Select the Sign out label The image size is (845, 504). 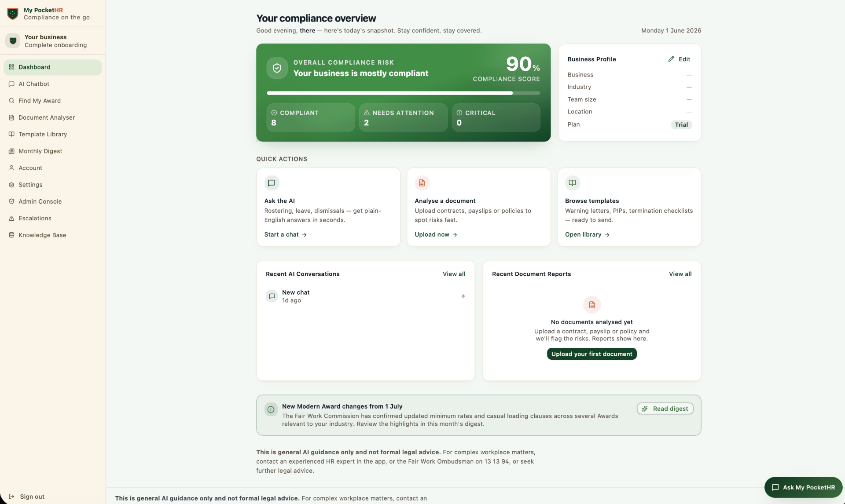[x=32, y=497]
